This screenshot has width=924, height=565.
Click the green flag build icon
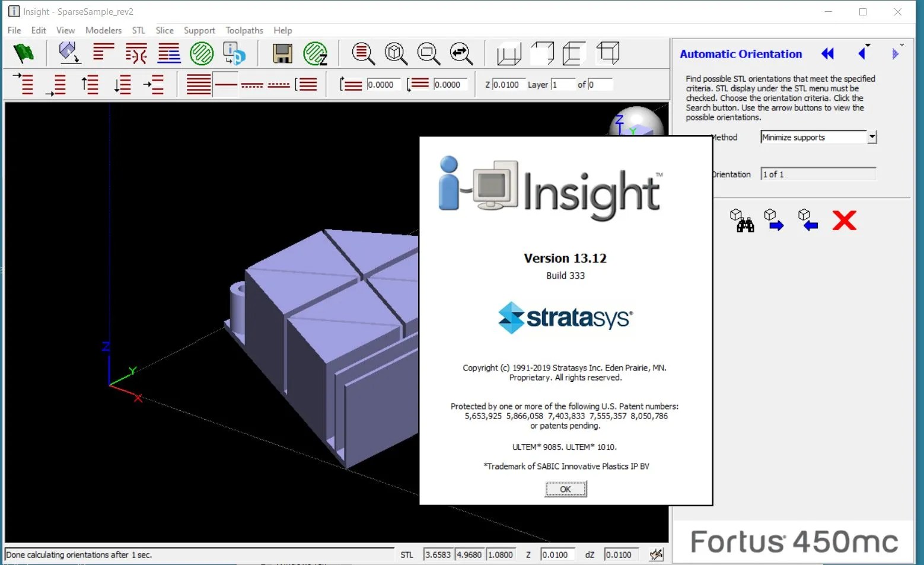point(24,53)
